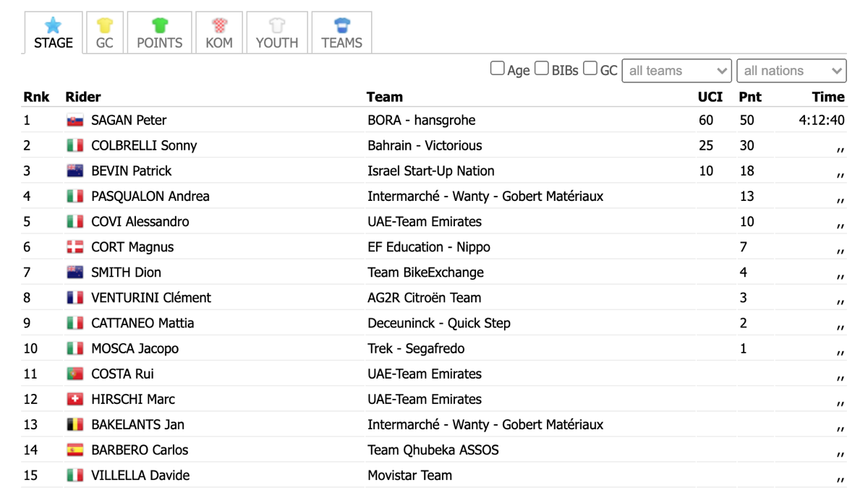Click the Swiss flag beside HIRSCHI Marc

click(75, 399)
